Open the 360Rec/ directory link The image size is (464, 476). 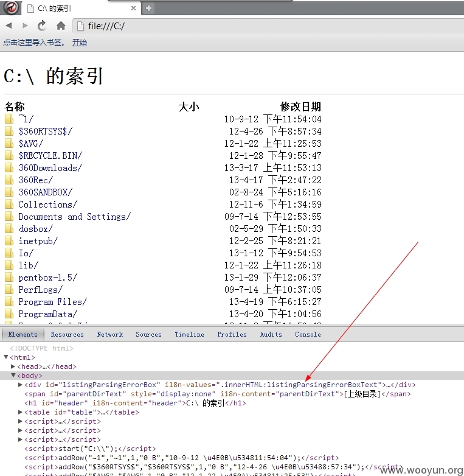(x=36, y=180)
